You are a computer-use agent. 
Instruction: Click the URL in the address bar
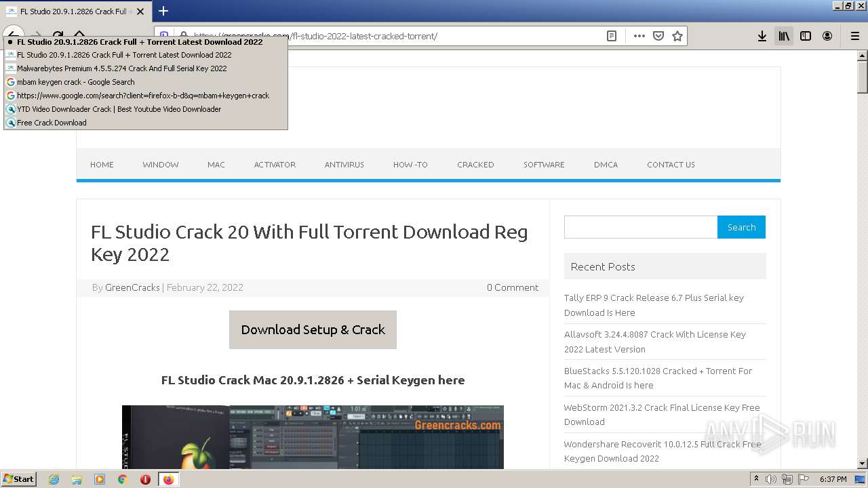tap(315, 36)
